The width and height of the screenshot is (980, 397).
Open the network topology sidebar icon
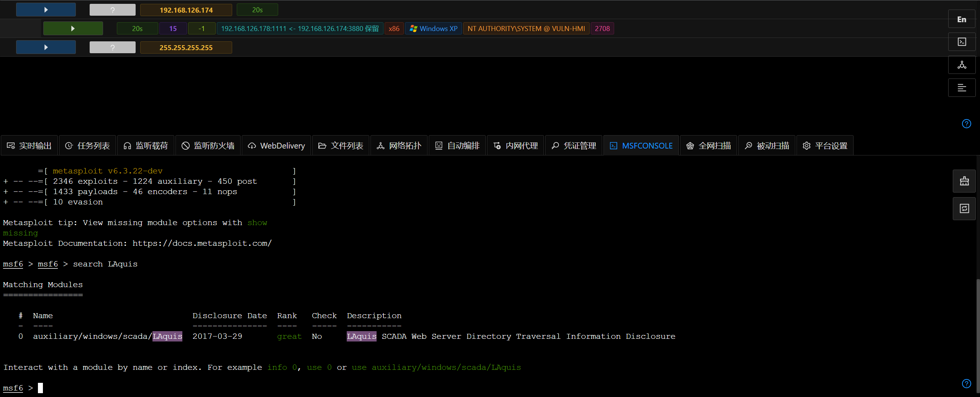[962, 65]
